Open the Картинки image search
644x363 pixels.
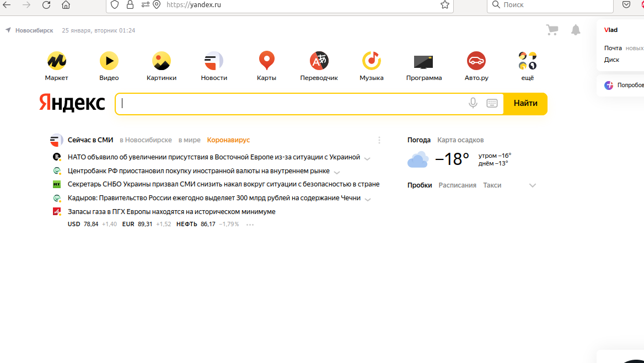point(162,61)
